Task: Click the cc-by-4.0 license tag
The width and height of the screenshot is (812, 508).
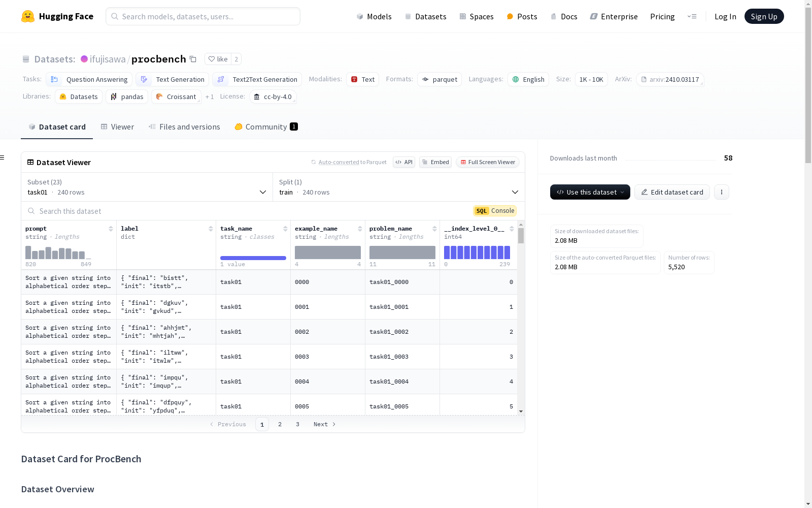Action: (273, 97)
